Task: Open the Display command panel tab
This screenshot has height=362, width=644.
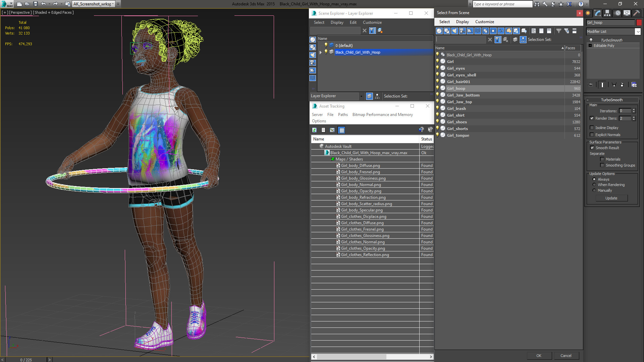Action: [x=627, y=13]
